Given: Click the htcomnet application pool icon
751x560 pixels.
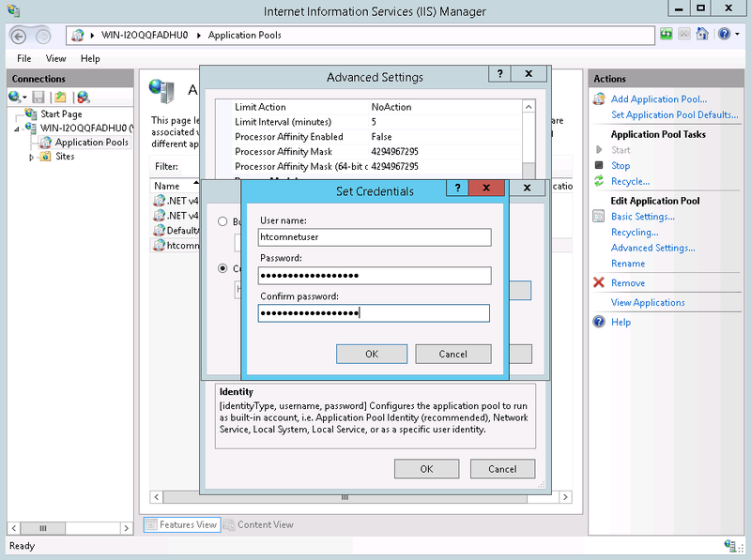Looking at the screenshot, I should tap(159, 245).
